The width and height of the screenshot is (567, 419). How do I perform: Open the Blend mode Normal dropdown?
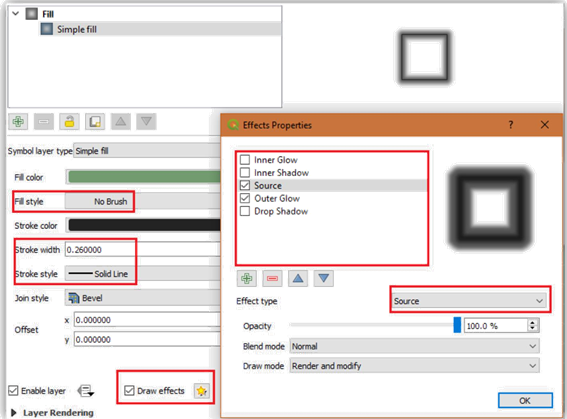[414, 346]
